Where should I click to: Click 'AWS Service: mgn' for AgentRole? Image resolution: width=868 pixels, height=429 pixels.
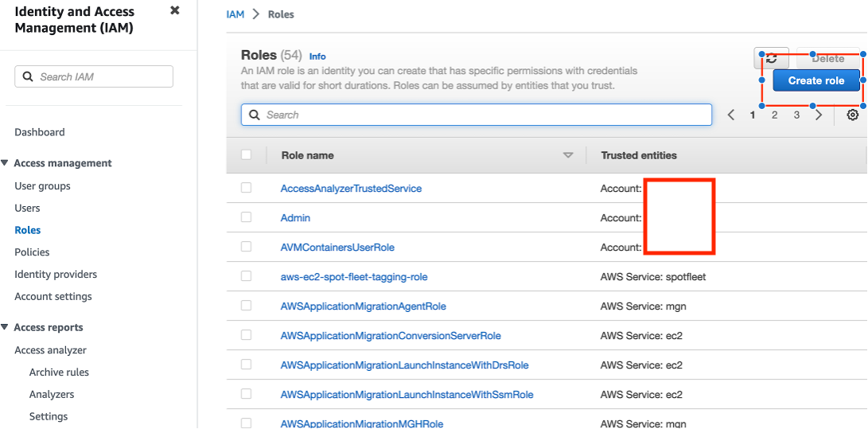click(x=644, y=306)
